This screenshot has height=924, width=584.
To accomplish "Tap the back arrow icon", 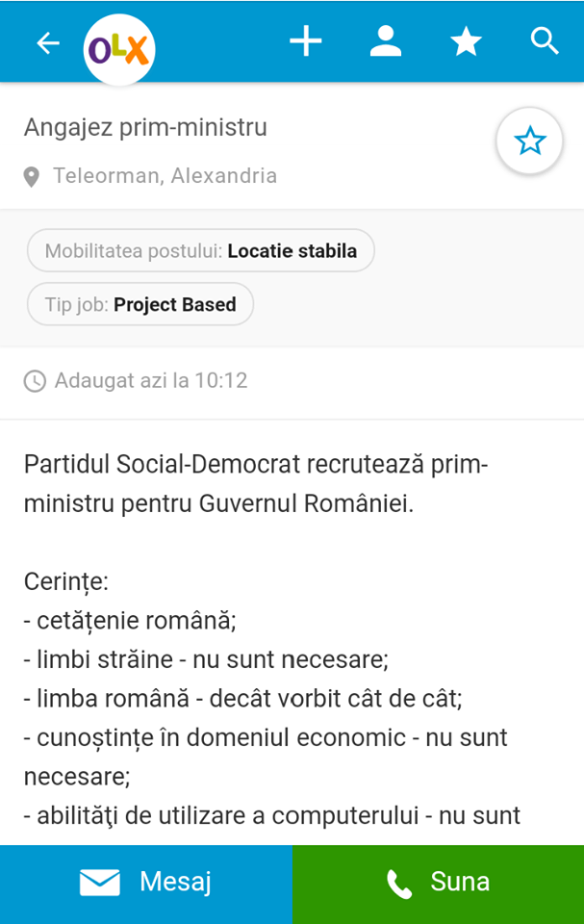I will point(47,42).
